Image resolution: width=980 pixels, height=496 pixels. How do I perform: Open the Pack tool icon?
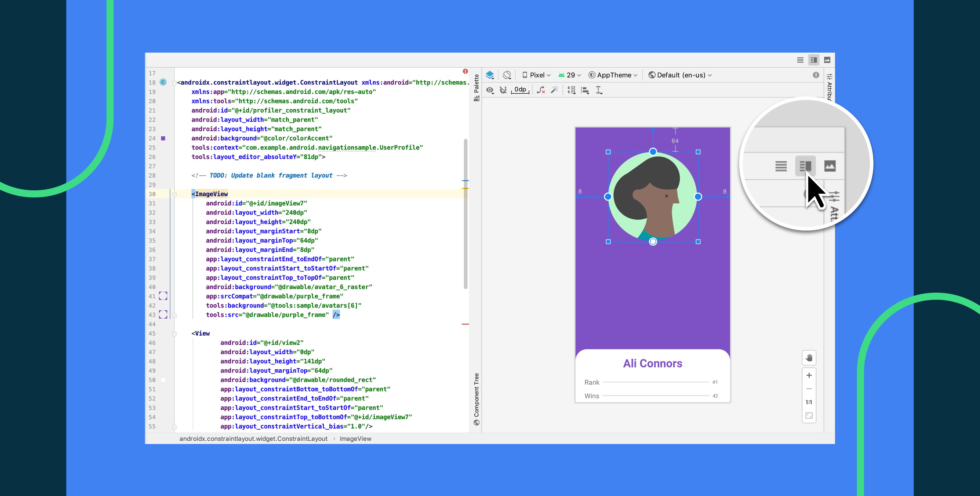(571, 90)
